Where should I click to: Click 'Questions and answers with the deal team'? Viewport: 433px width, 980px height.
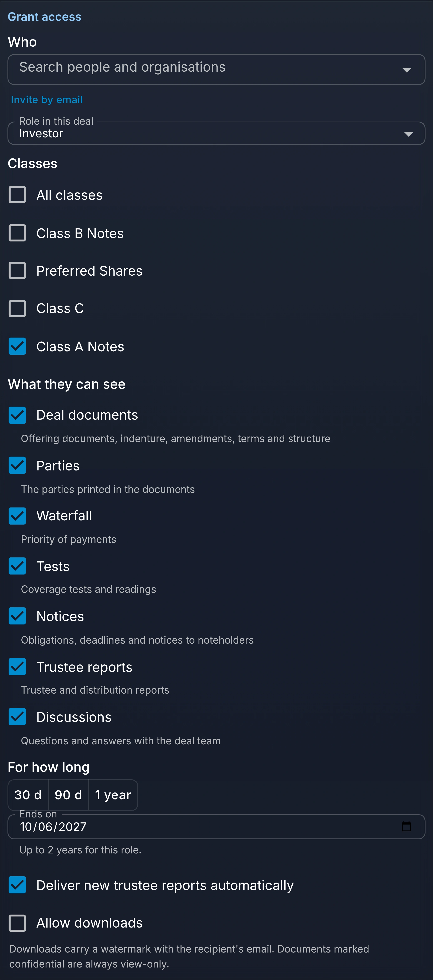tap(121, 741)
